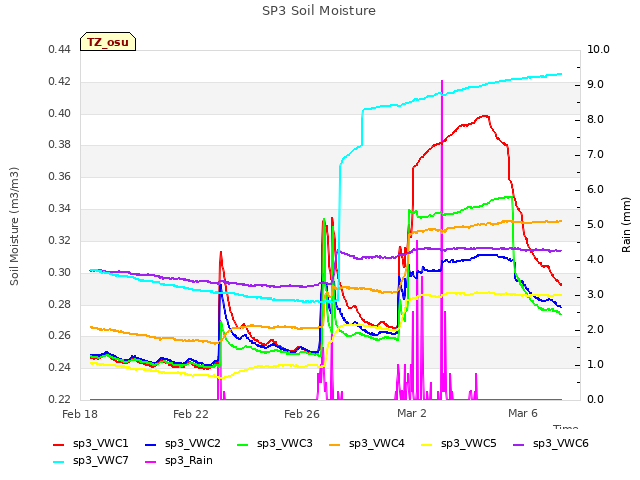Click the green sp3_VWC3 legend color marker
The image size is (640, 480).
pos(243,444)
